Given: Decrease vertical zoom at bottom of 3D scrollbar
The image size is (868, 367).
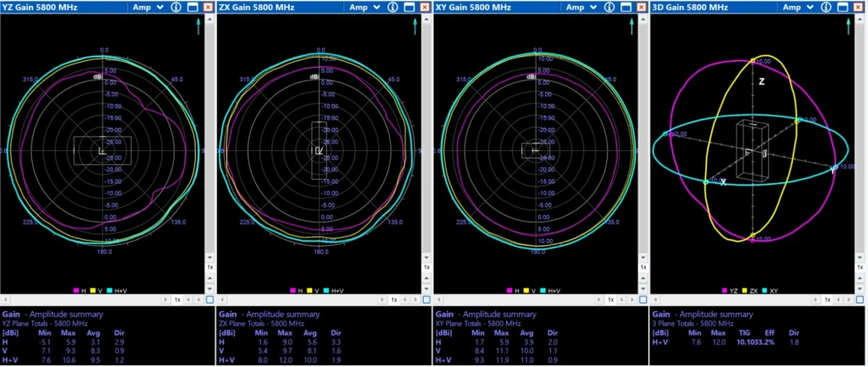Looking at the screenshot, I should [x=860, y=288].
